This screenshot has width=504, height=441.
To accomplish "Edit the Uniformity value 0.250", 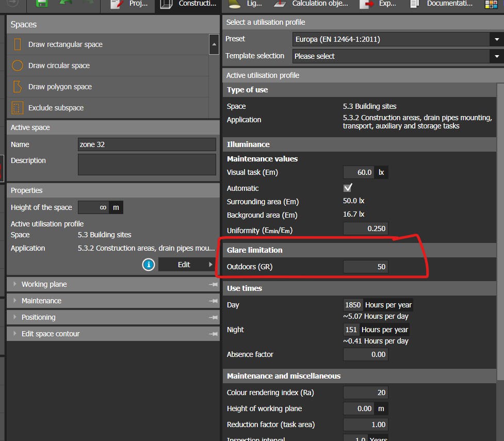I will [x=365, y=228].
